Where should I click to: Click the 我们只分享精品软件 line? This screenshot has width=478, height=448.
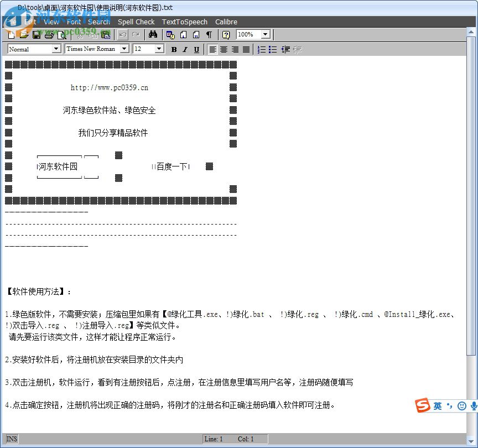(113, 133)
